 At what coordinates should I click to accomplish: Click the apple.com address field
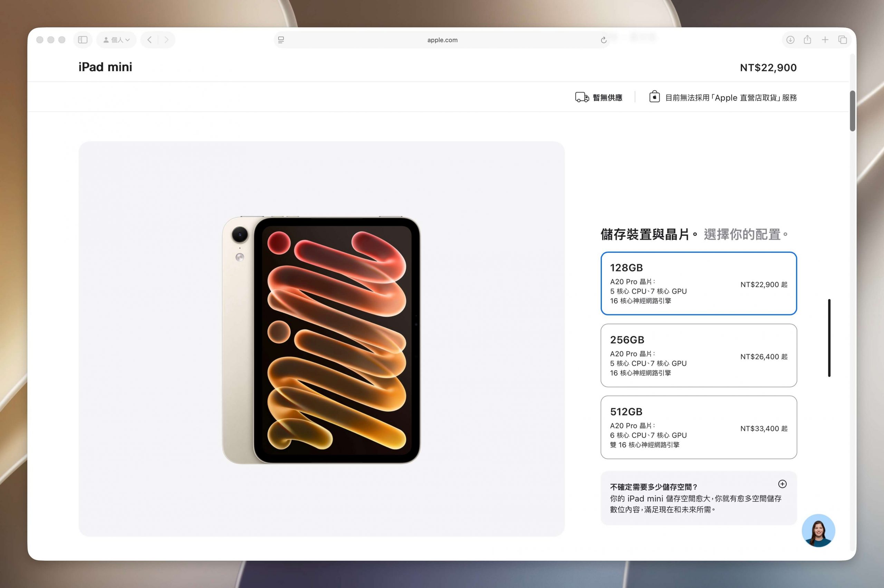click(x=442, y=40)
